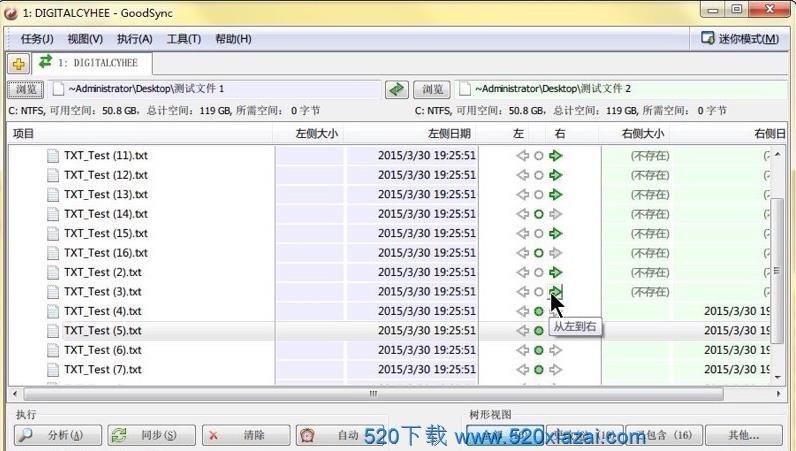Open the 任务(J) menu

(37, 39)
